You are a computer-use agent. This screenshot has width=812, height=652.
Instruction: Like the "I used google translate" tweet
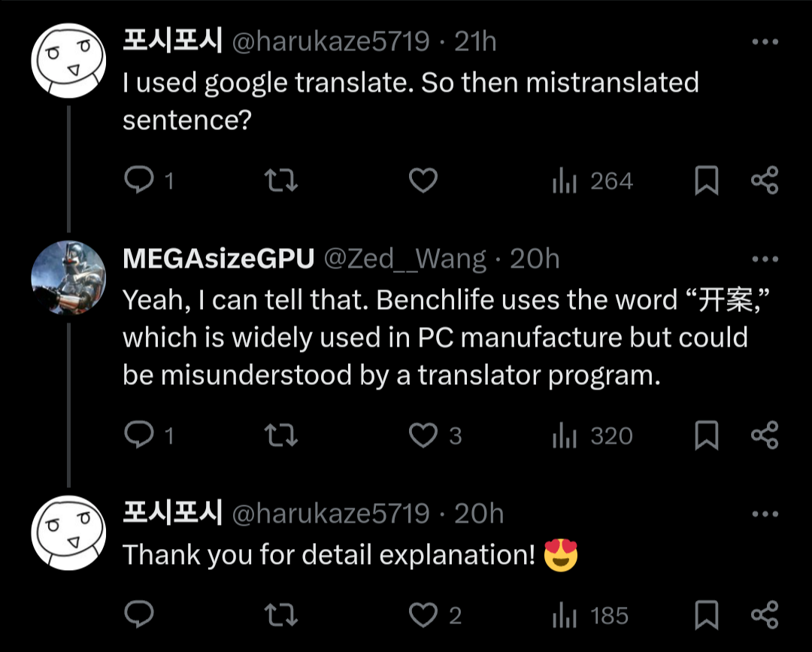[x=423, y=181]
